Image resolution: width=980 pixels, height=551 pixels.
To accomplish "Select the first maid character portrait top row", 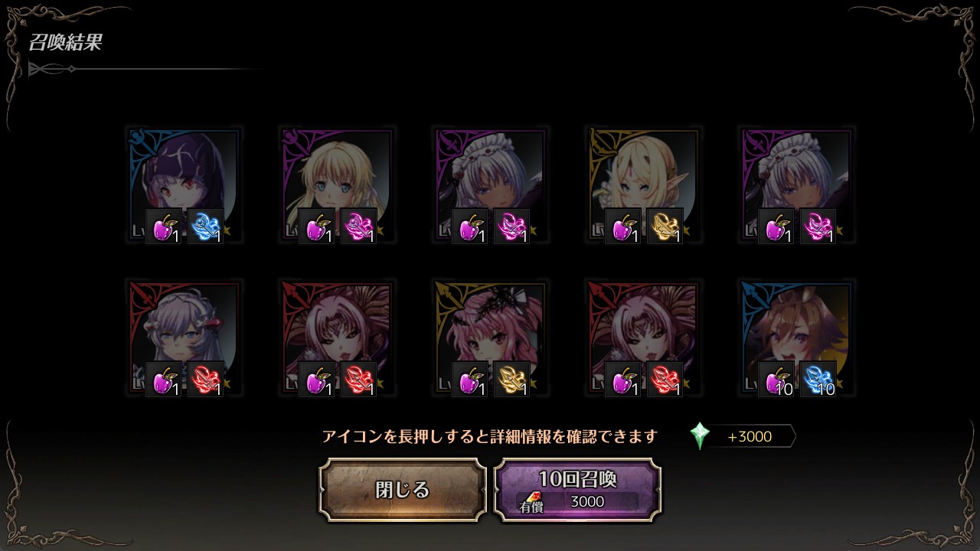I will [490, 185].
